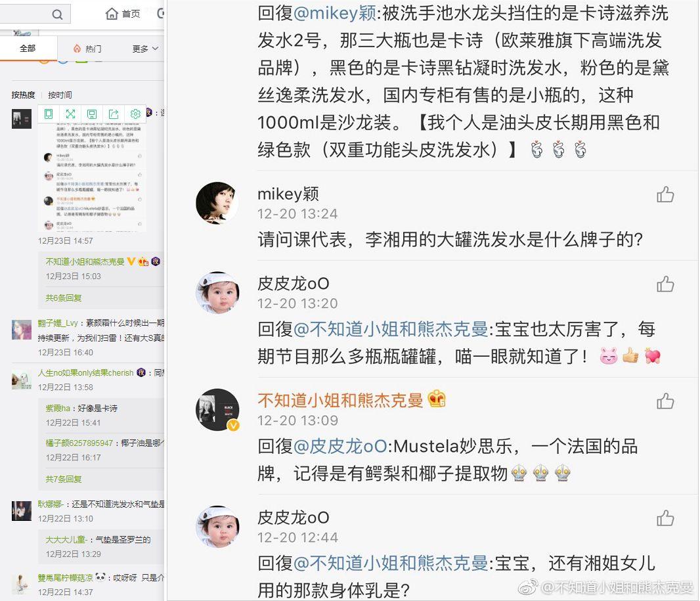Expand 共7条回复 replies
The image size is (700, 601).
(64, 479)
